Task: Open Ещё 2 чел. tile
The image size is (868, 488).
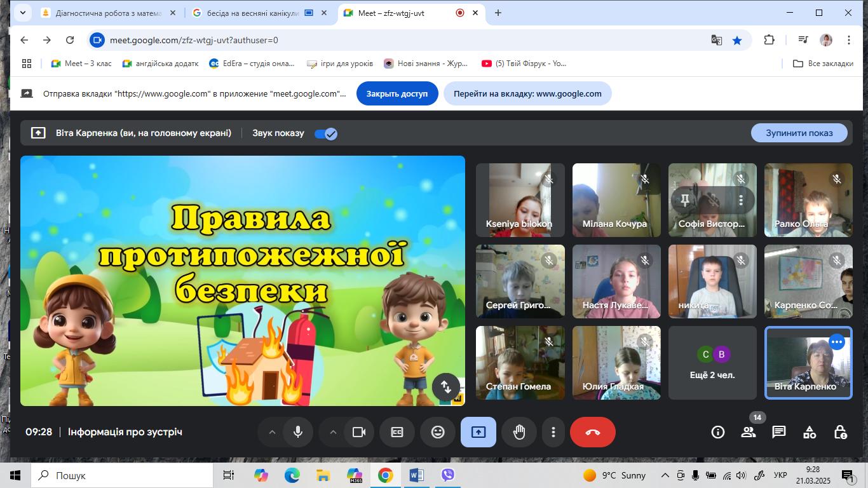Action: pos(712,363)
